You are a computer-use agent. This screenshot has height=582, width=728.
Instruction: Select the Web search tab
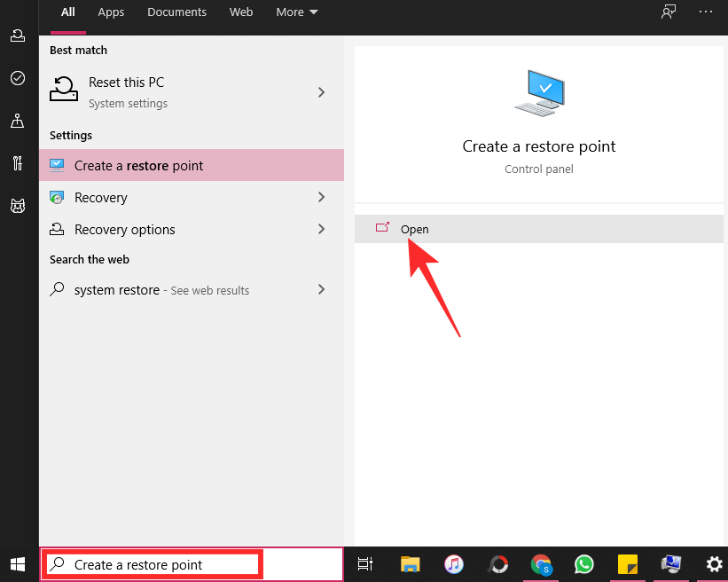point(241,12)
